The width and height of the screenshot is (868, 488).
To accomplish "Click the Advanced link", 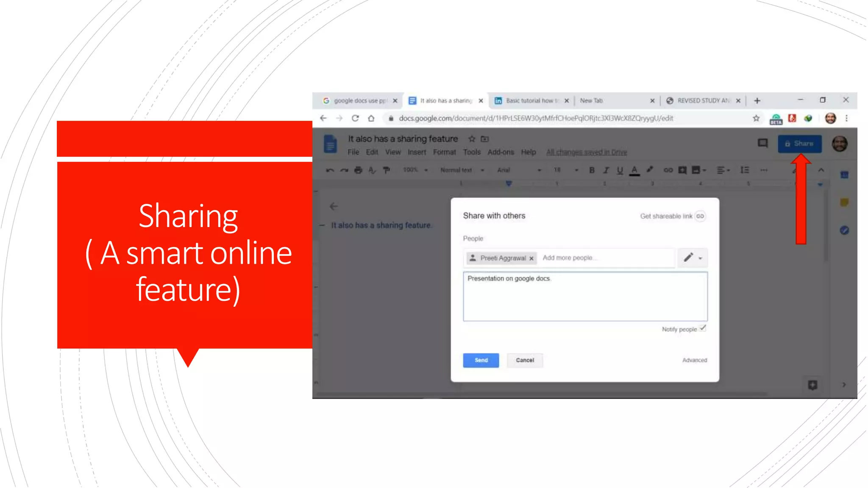I will [694, 360].
